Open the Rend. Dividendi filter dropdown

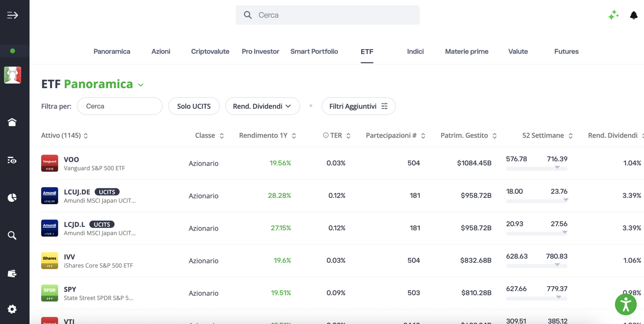click(262, 106)
